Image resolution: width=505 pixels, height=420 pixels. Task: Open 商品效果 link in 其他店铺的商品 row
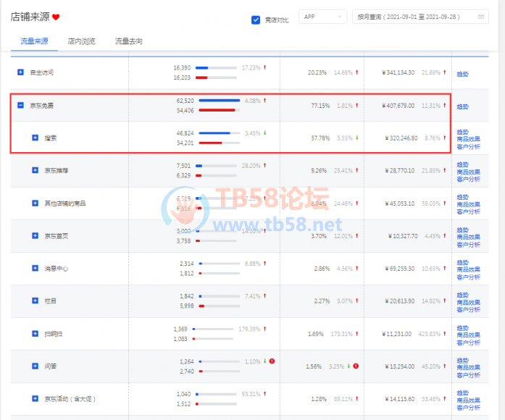(x=468, y=204)
